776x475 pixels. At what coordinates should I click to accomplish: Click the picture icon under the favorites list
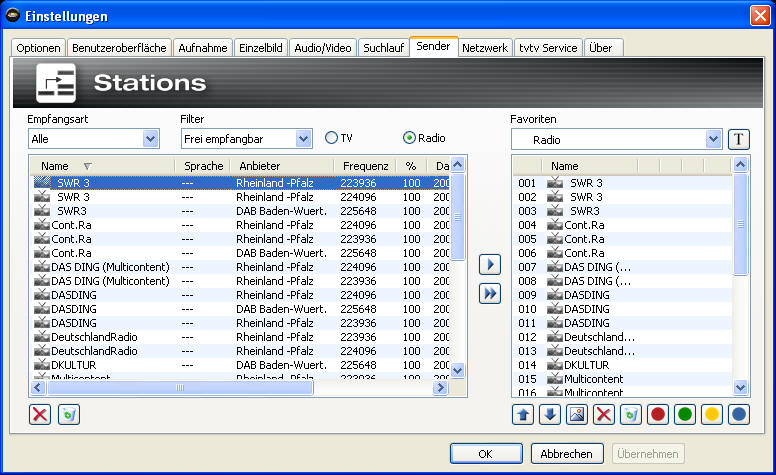pos(576,414)
